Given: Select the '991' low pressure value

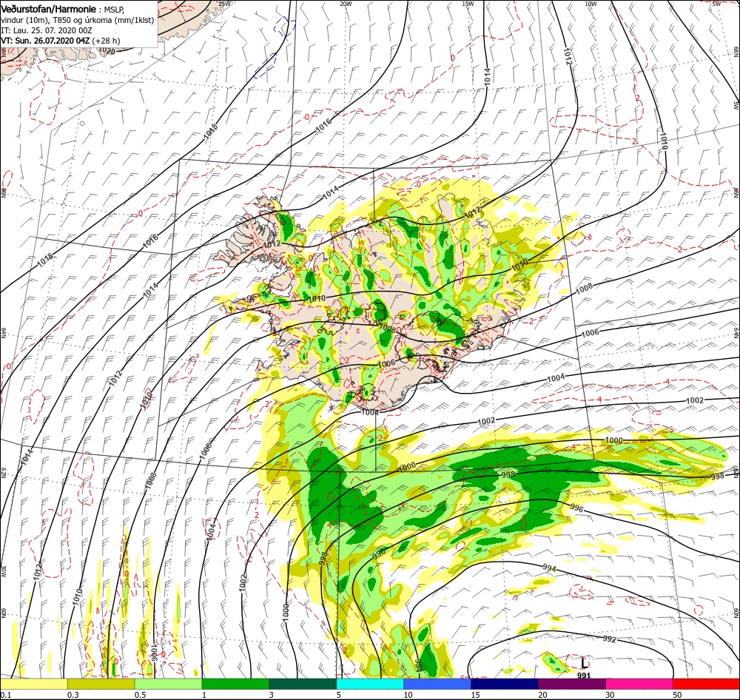Looking at the screenshot, I should click(584, 676).
